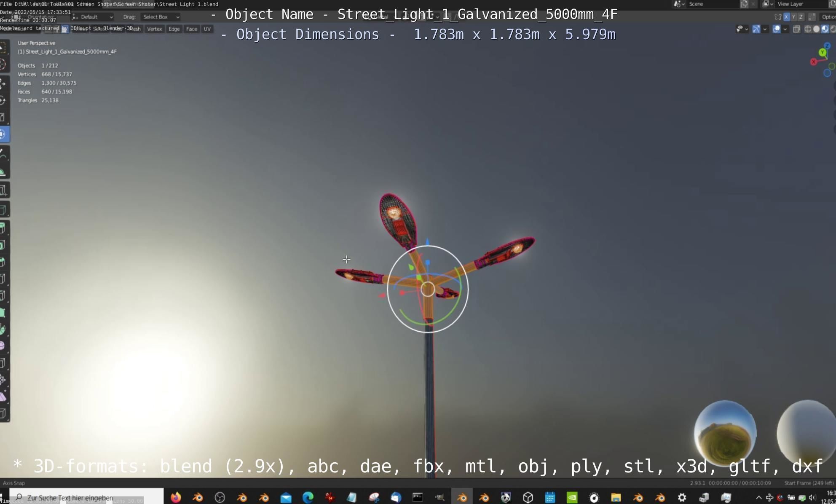Click 'User Perspective' viewport label
The image size is (836, 504).
[x=36, y=43]
